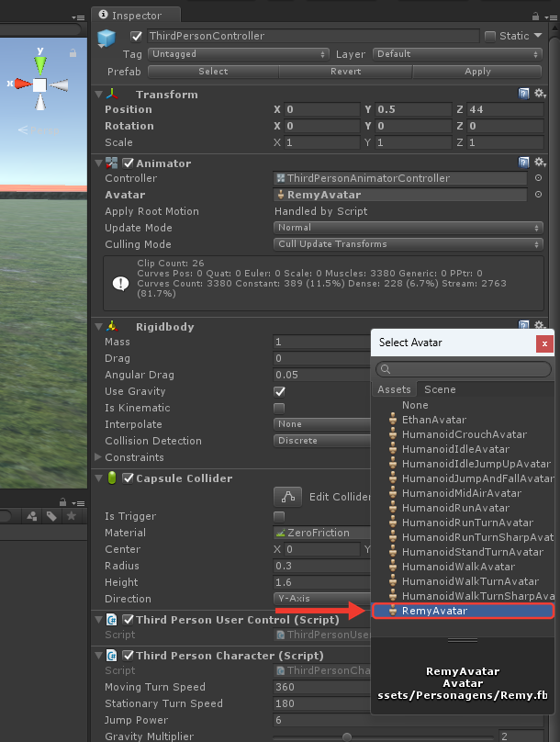The width and height of the screenshot is (560, 742).
Task: Open Animator component help reference
Action: tap(523, 163)
